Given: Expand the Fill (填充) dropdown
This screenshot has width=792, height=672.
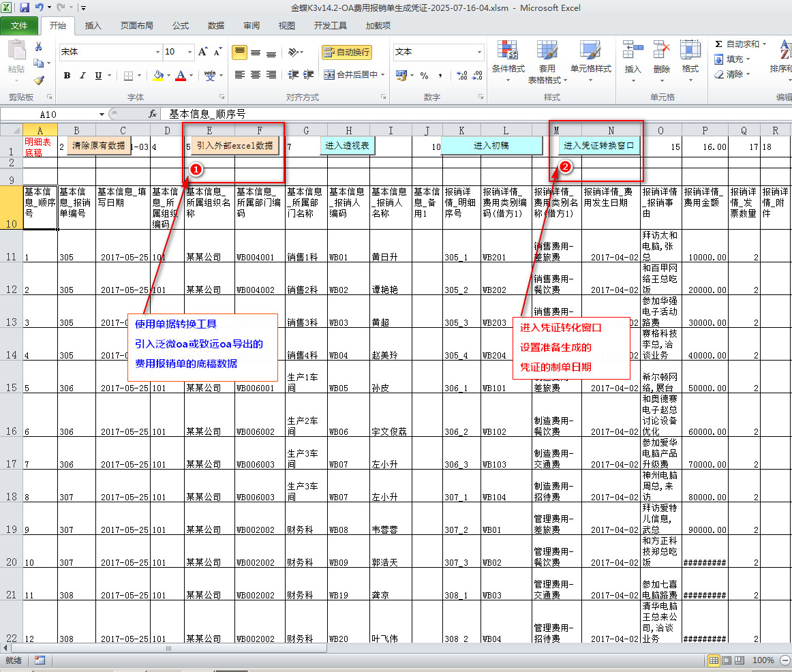Looking at the screenshot, I should pos(748,59).
